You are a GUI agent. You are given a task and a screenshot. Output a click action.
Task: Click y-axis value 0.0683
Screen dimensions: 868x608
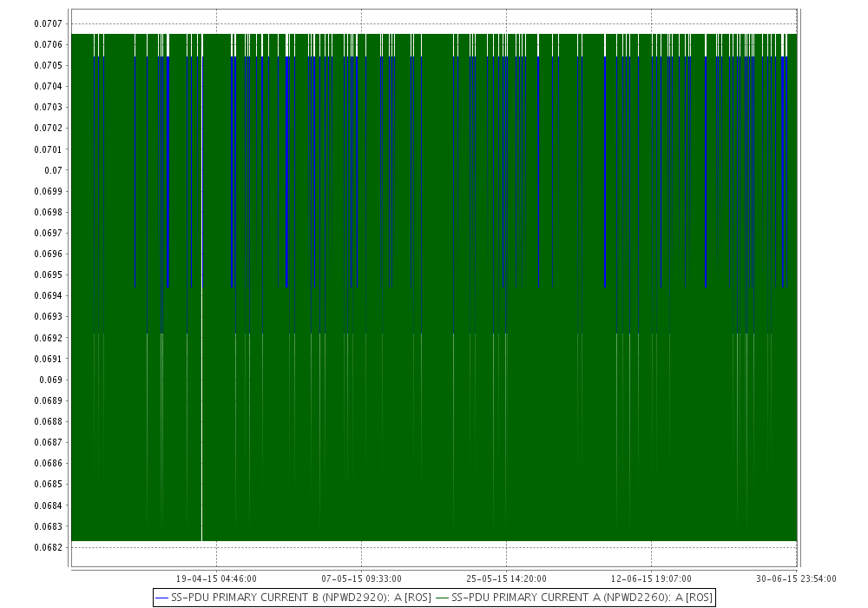point(48,526)
